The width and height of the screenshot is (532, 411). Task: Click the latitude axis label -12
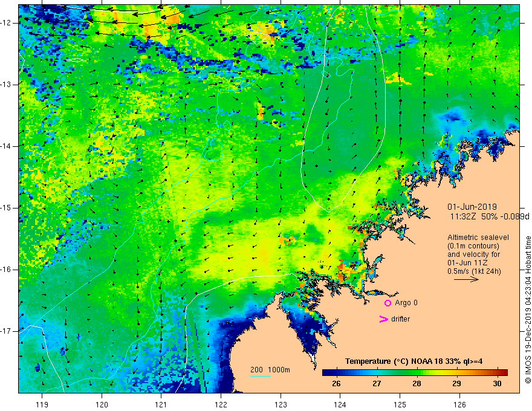[6, 23]
